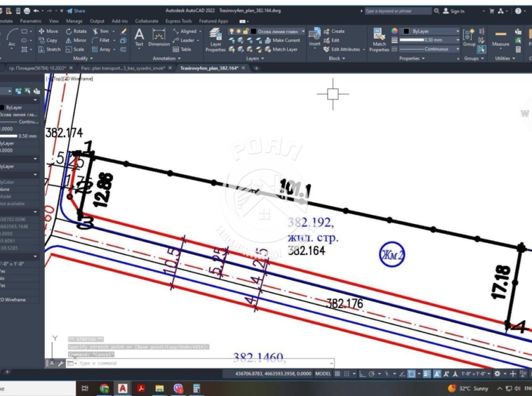Click Make Current layer button

283,41
